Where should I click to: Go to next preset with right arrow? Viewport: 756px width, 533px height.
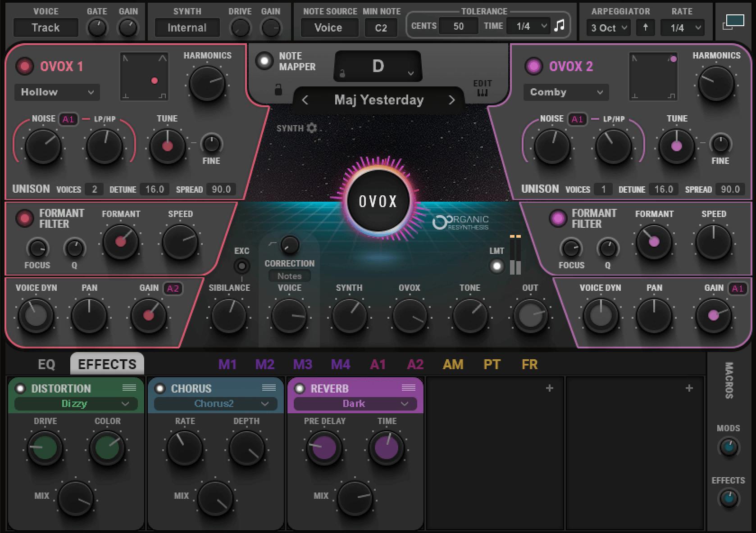point(451,100)
